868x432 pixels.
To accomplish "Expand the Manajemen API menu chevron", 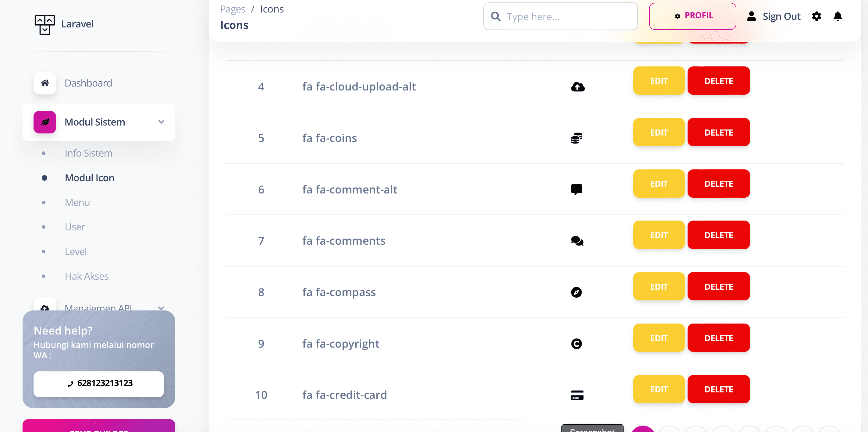I will pos(161,307).
